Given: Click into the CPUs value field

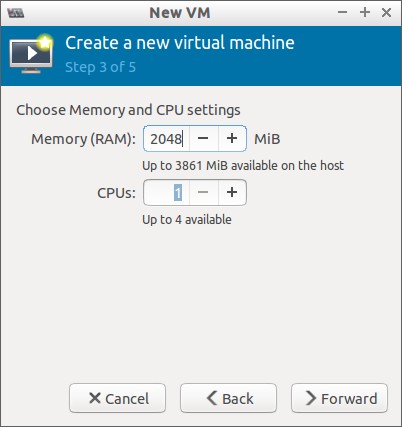Looking at the screenshot, I should (x=166, y=192).
